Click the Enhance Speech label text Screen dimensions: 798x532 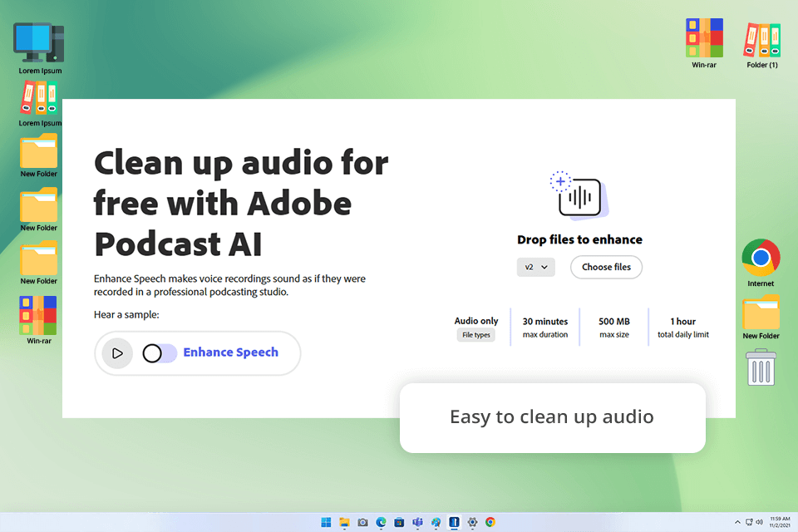(230, 352)
